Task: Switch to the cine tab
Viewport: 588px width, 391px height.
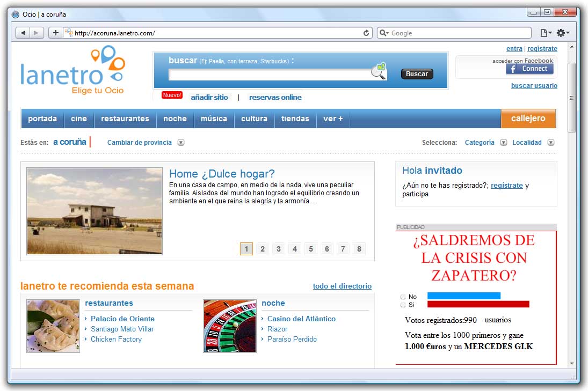Action: (79, 119)
